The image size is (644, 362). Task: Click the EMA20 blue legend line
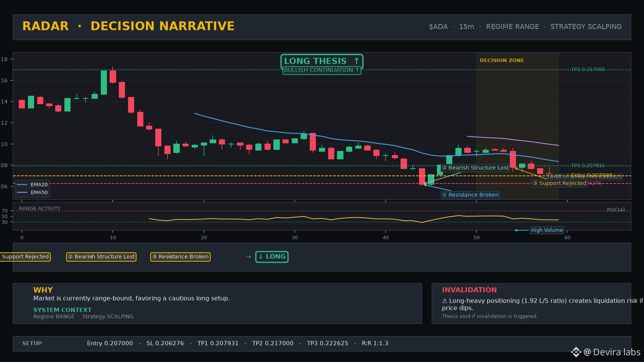coord(22,185)
